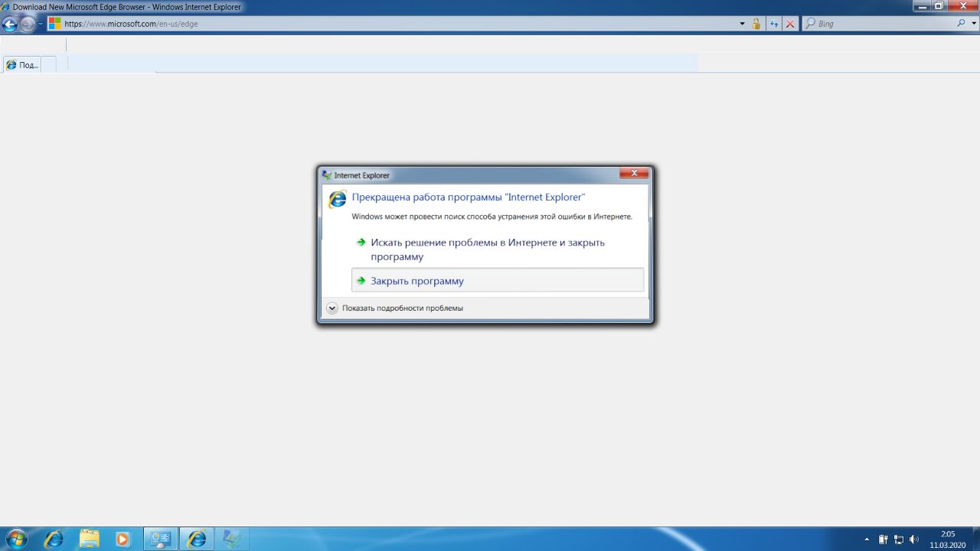Open the Windows Start menu

[15, 539]
